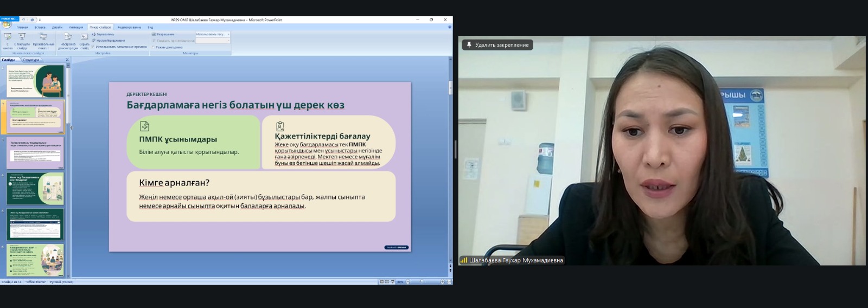The width and height of the screenshot is (868, 308).
Task: Select slide 1 thumbnail
Action: [36, 81]
